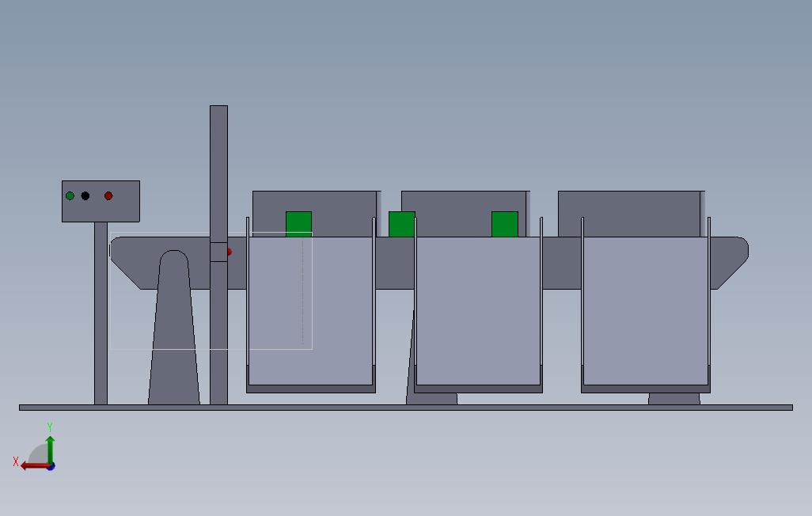Select the red button on the control box

[108, 195]
